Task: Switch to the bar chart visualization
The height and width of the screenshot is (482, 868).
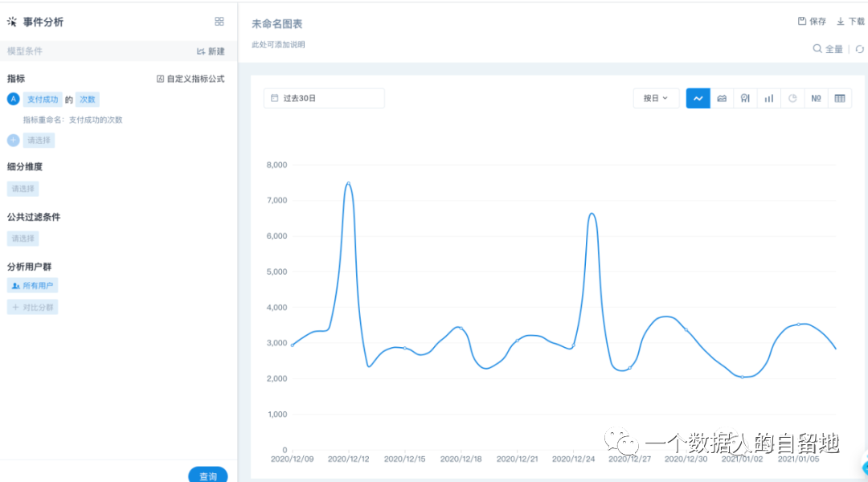Action: pos(768,98)
